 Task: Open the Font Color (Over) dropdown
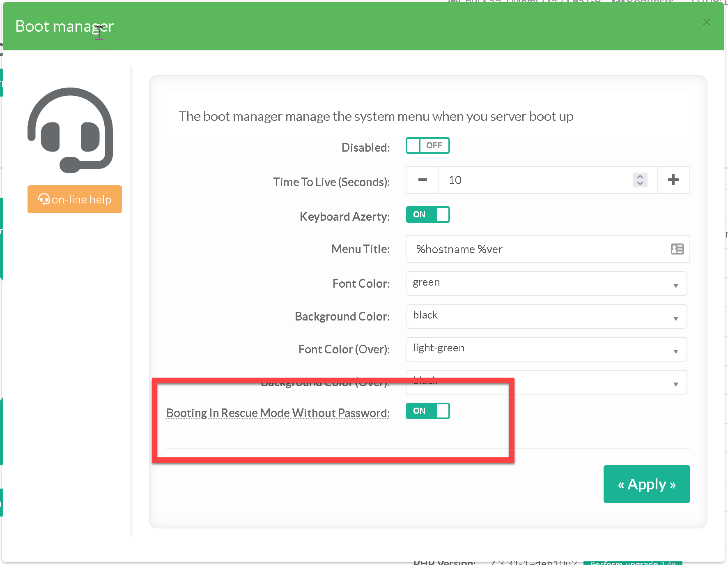pos(546,349)
